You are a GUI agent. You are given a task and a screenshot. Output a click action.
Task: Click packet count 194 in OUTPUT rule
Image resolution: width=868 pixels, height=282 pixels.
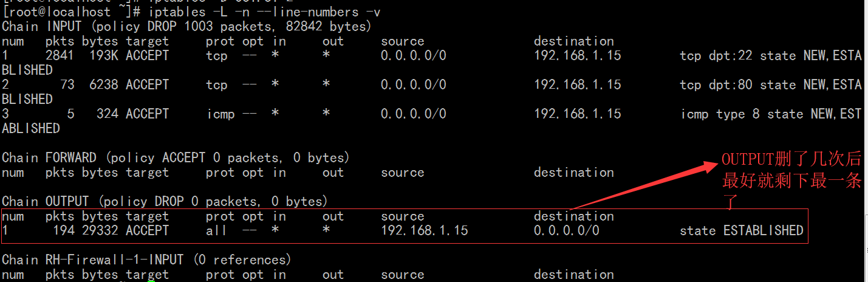point(63,231)
